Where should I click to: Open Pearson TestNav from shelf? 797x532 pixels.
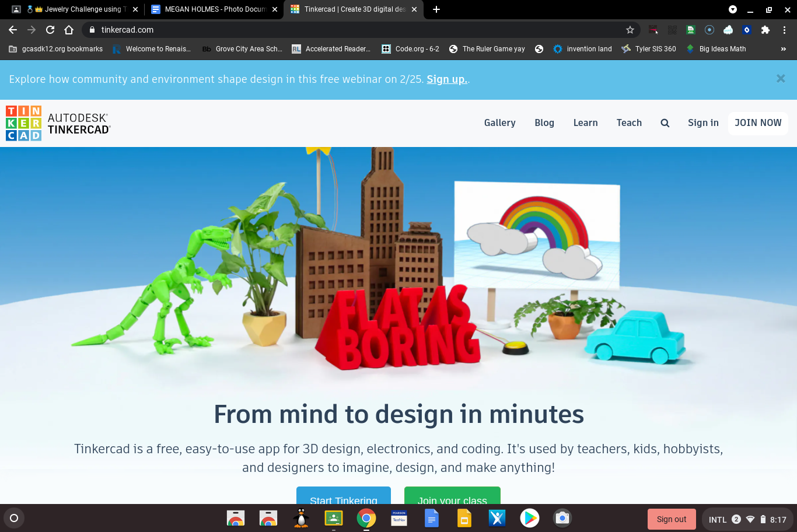(399, 518)
